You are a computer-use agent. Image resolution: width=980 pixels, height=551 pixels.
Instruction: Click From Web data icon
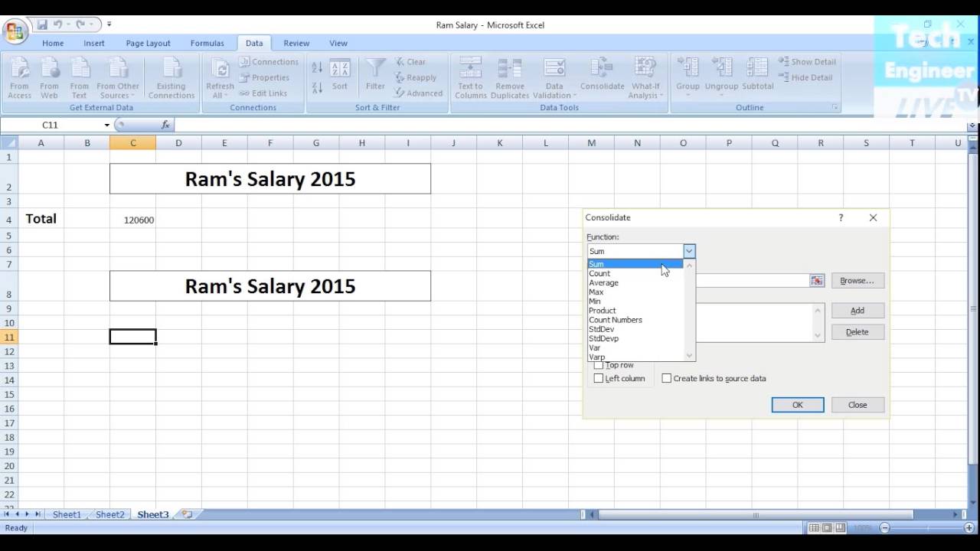[x=49, y=78]
